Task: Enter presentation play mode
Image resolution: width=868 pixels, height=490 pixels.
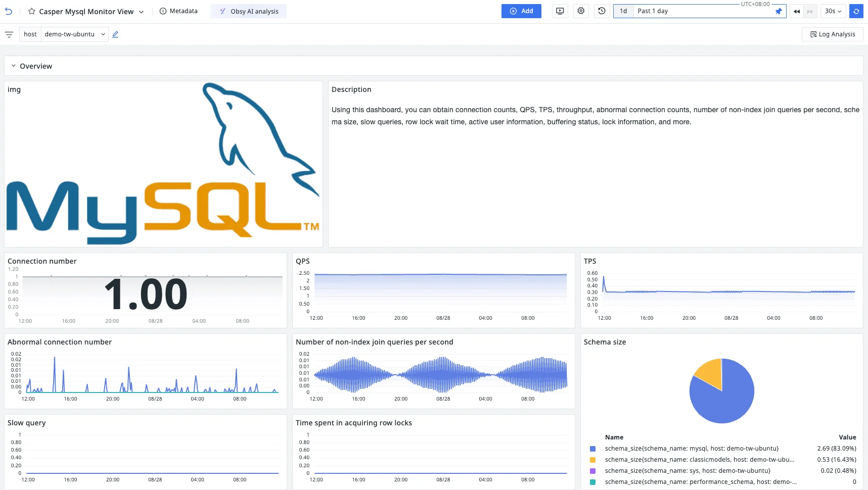Action: pos(560,11)
